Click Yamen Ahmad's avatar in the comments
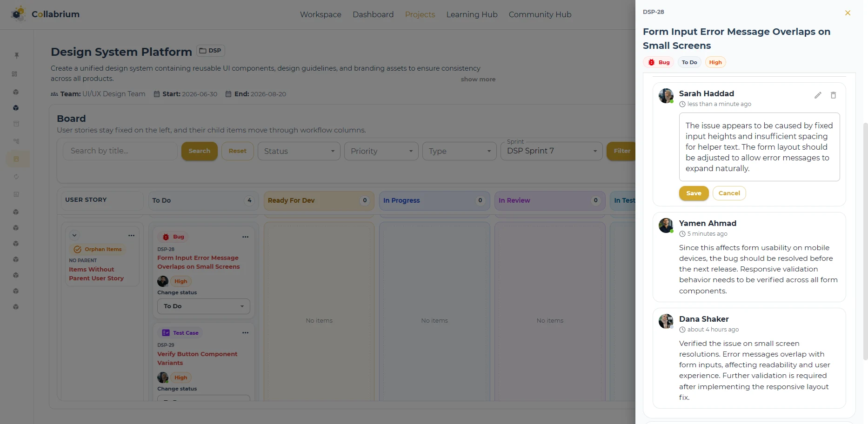Screen dimensions: 868x424 tap(666, 225)
